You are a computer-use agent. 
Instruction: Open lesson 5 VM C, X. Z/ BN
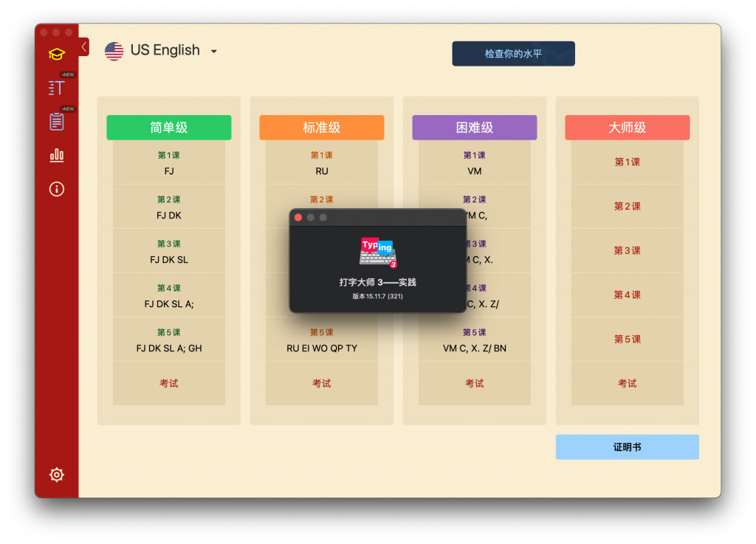[475, 340]
